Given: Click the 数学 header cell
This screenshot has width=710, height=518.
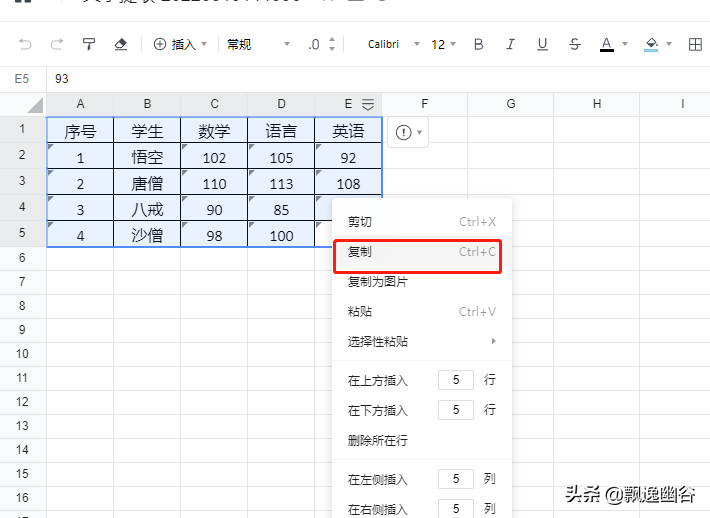Looking at the screenshot, I should [x=214, y=131].
